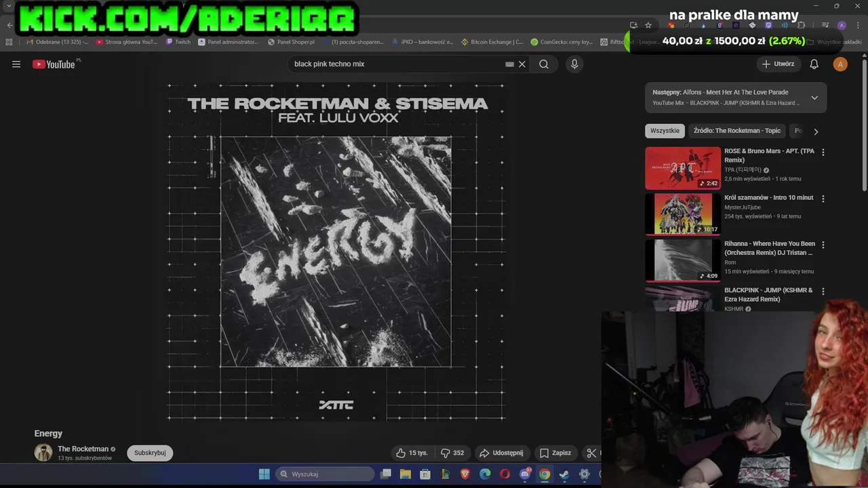Open the bookmarks apps grid icon

click(x=9, y=42)
